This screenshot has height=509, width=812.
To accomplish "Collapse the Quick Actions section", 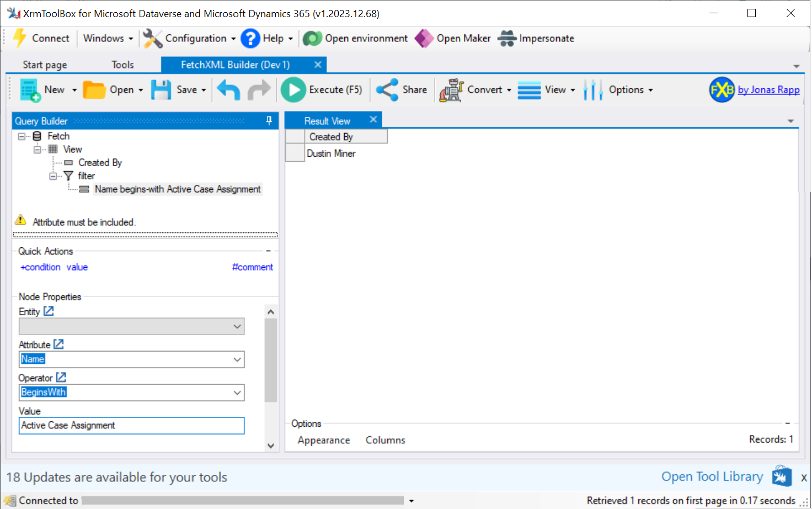I will (269, 251).
